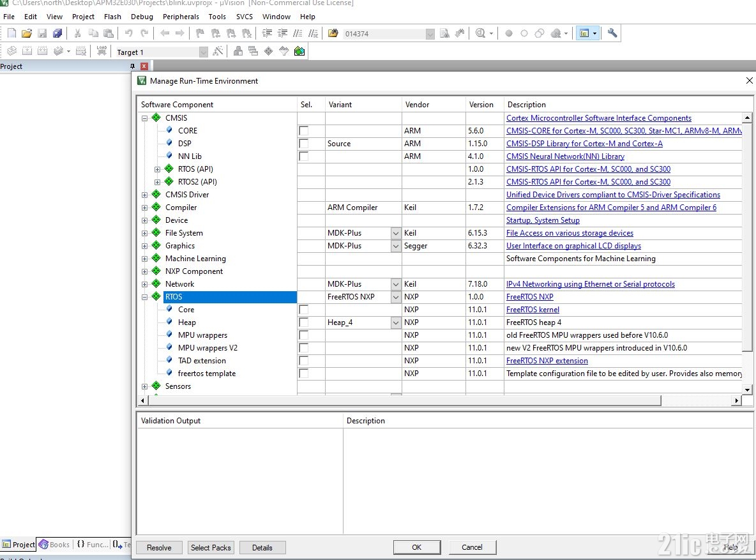Click the Translate file icon
Viewport: 756px width, 560px height.
pos(11,51)
